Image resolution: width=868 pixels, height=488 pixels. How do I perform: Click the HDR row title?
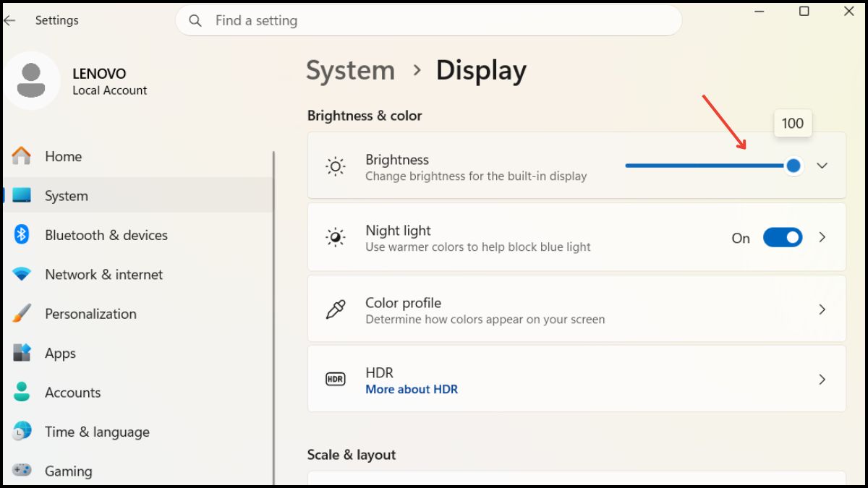coord(379,372)
